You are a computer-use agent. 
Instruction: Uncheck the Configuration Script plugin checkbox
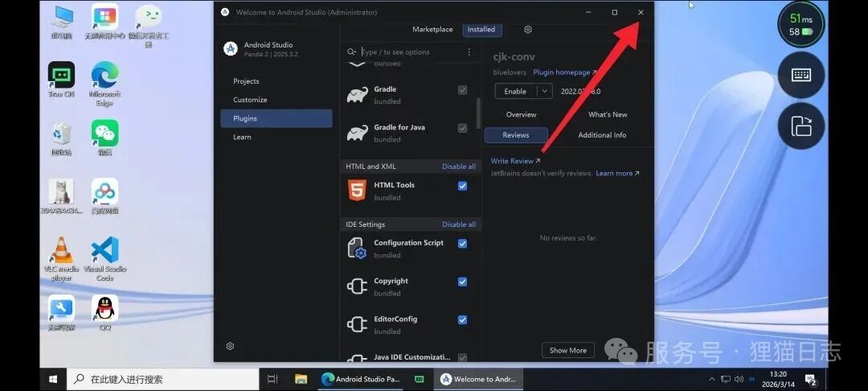(462, 244)
